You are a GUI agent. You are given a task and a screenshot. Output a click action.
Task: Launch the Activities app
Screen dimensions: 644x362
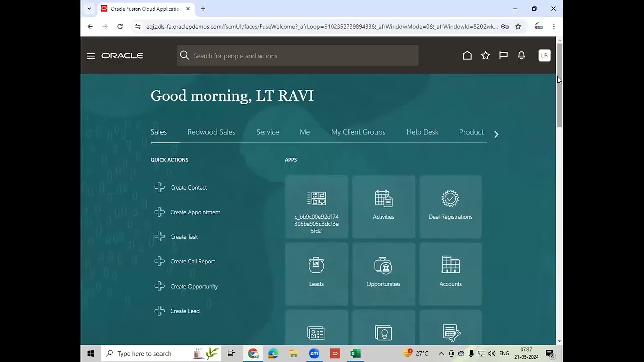(x=383, y=207)
